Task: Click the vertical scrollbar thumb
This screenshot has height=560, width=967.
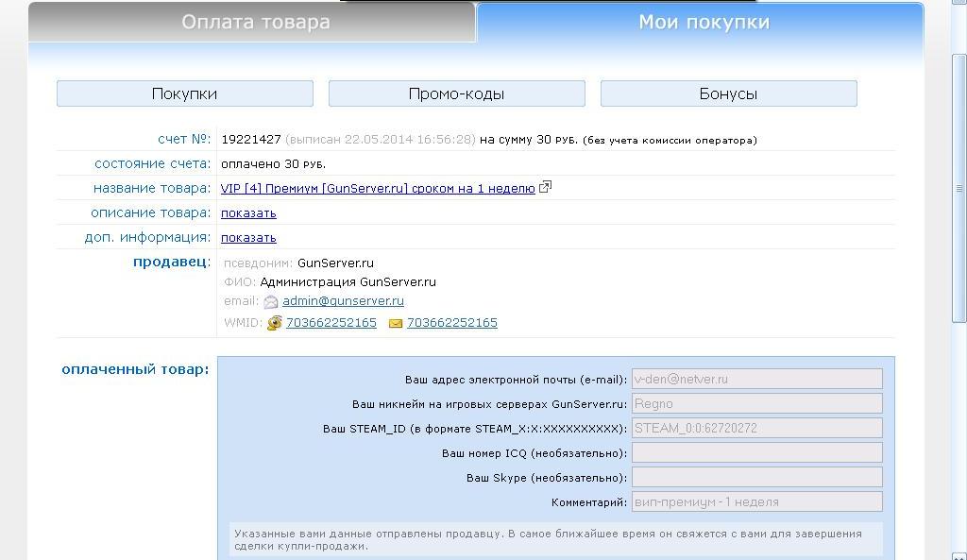Action: click(x=959, y=189)
